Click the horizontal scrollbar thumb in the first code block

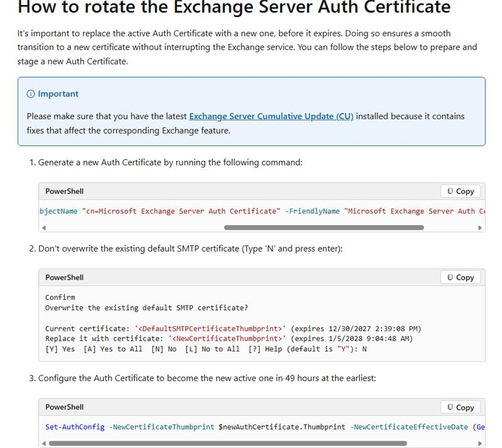click(324, 228)
